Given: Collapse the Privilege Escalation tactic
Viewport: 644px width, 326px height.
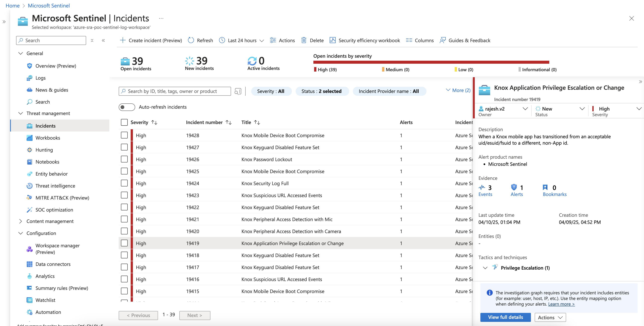Looking at the screenshot, I should coord(485,268).
